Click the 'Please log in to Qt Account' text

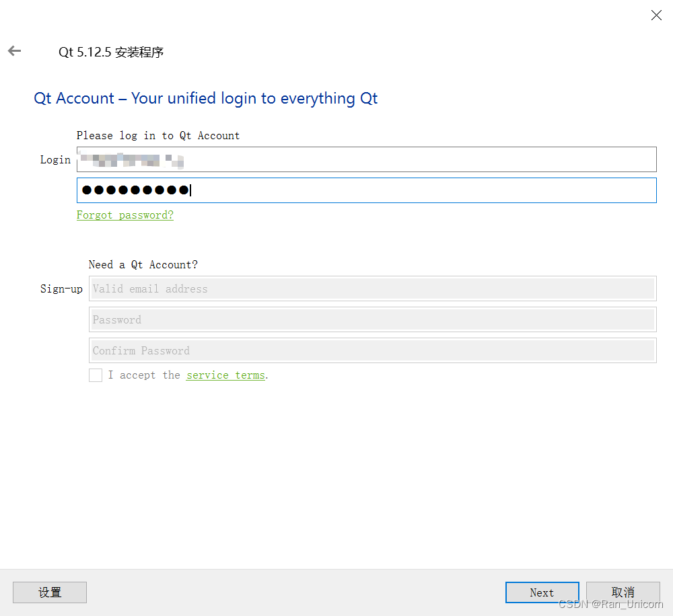(x=158, y=136)
